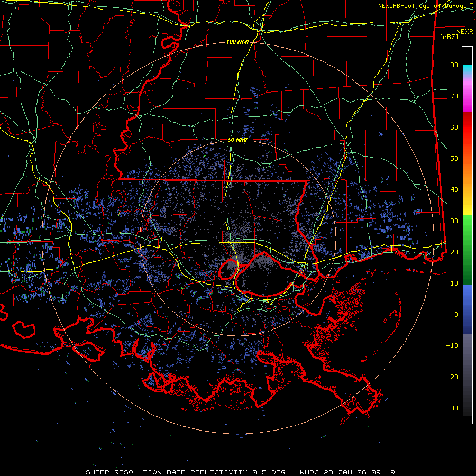This screenshot has width=476, height=476.
Task: Click the 40 value on the dBZ scale
Action: pyautogui.click(x=454, y=189)
